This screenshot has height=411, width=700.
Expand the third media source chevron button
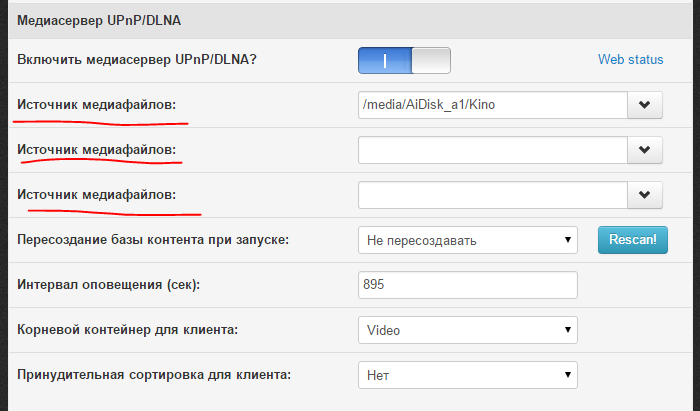(645, 194)
